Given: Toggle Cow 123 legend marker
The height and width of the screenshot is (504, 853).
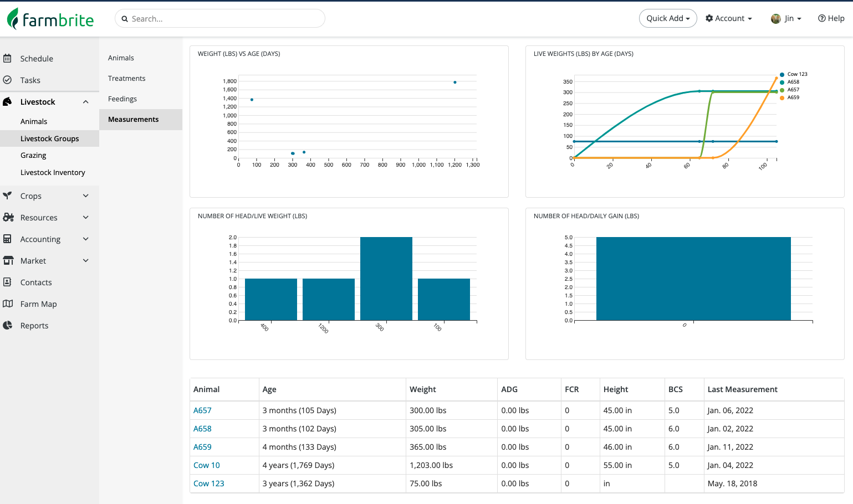Looking at the screenshot, I should click(x=782, y=74).
